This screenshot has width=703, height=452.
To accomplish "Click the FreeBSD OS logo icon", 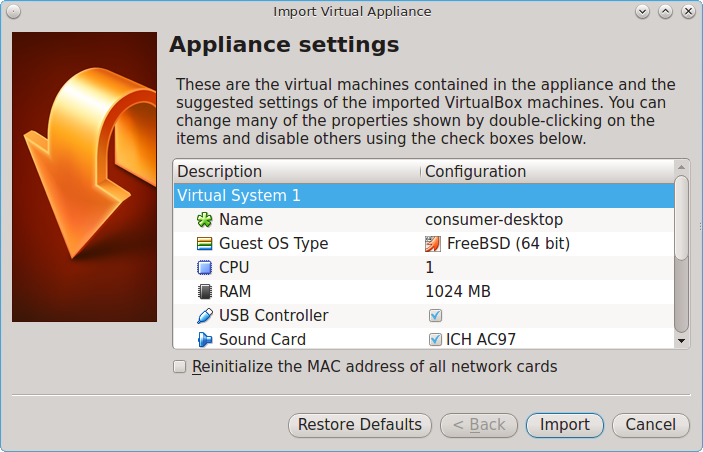I will click(x=433, y=244).
